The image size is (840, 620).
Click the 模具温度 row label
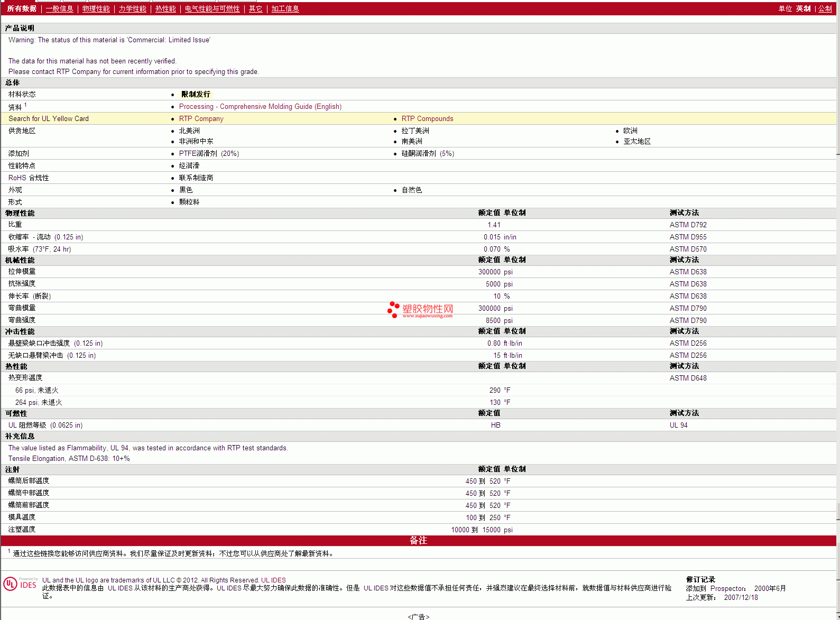[x=22, y=517]
